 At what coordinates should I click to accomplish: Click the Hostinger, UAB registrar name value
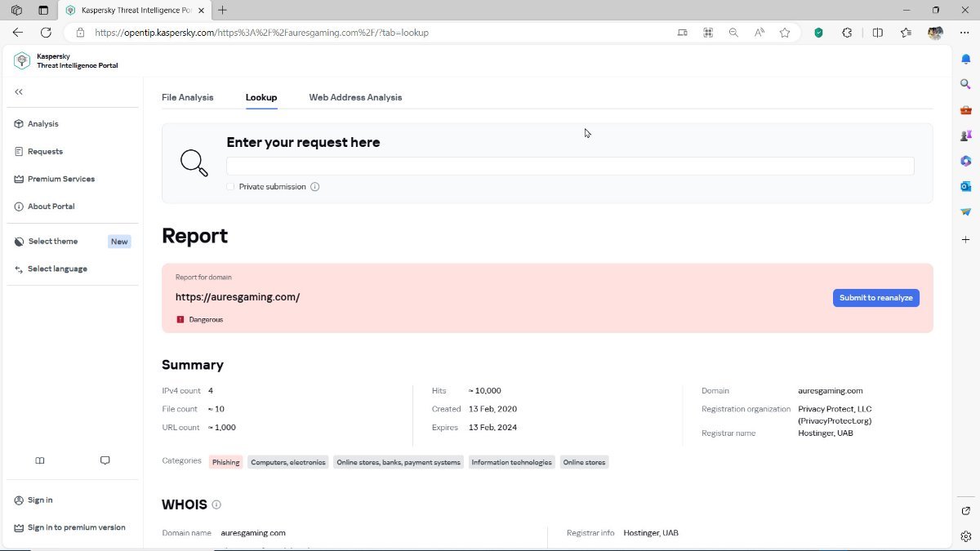(x=826, y=433)
